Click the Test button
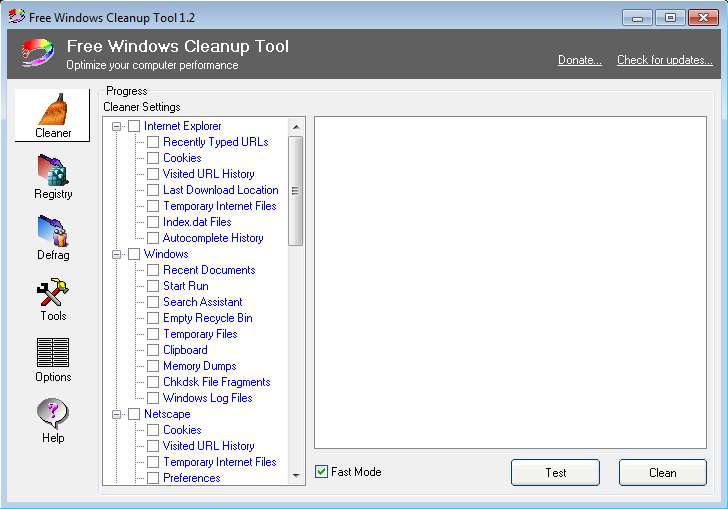Image resolution: width=728 pixels, height=509 pixels. pos(555,473)
